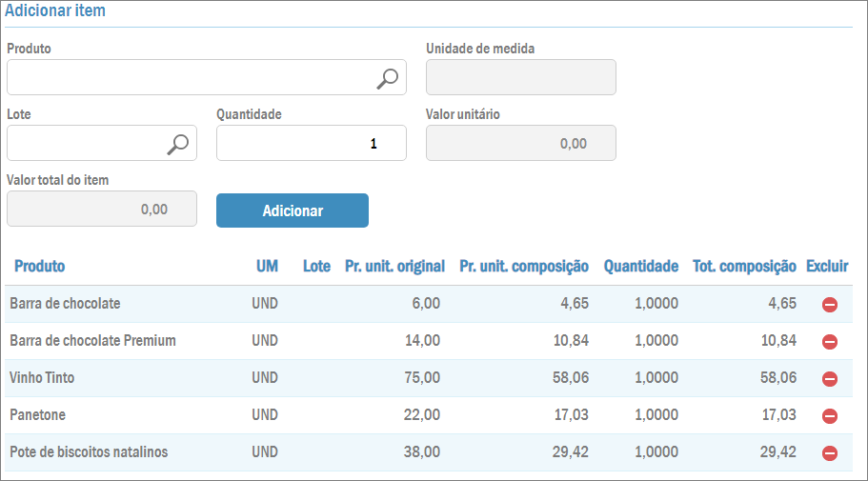Sort table by Quantidade header
The image size is (868, 481).
640,267
